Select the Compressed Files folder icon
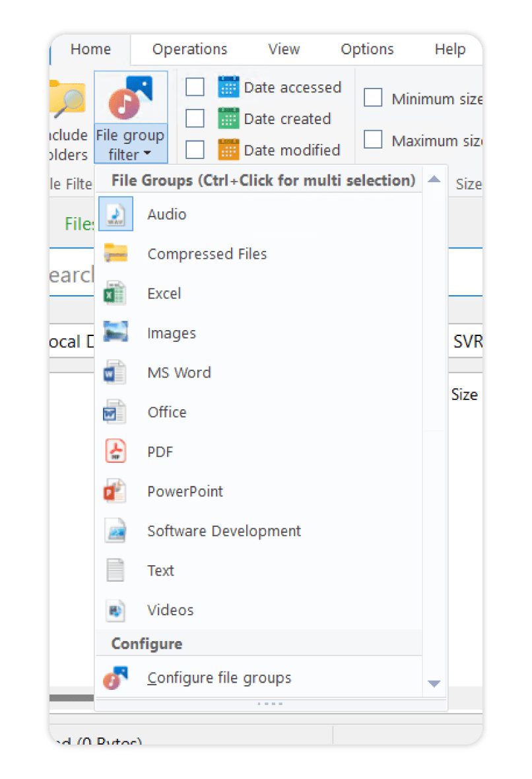The image size is (532, 779). coord(116,254)
